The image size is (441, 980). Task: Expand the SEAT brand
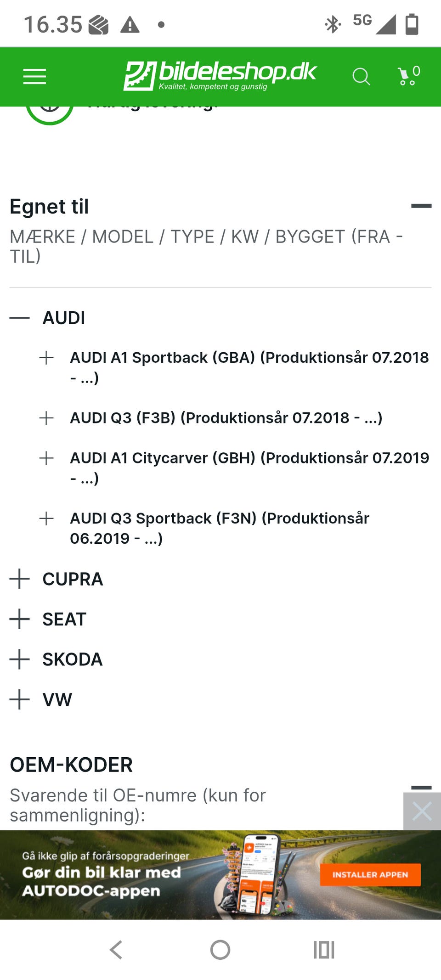pyautogui.click(x=20, y=619)
